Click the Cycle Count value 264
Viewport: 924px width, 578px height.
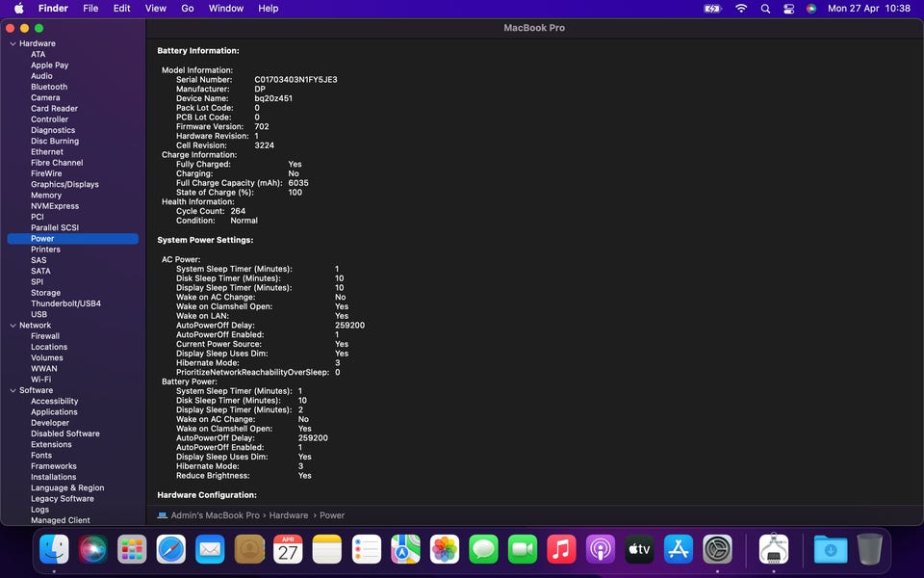[238, 211]
